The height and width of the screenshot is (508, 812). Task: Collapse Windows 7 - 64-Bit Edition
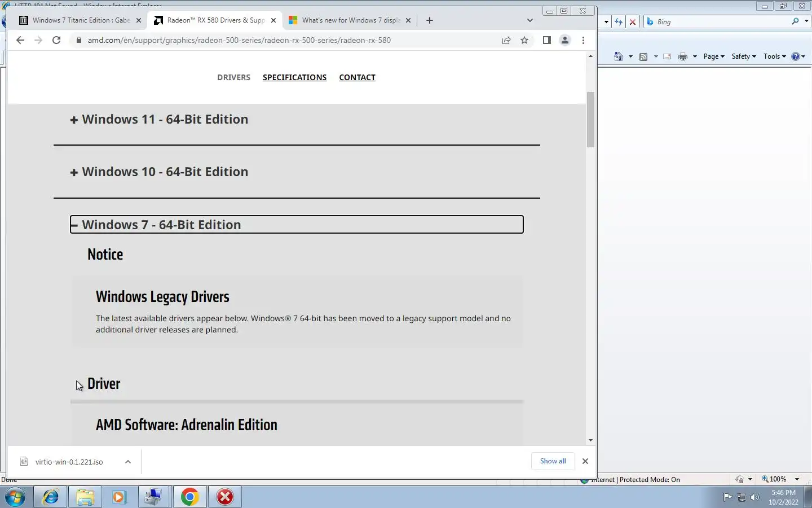pos(297,225)
